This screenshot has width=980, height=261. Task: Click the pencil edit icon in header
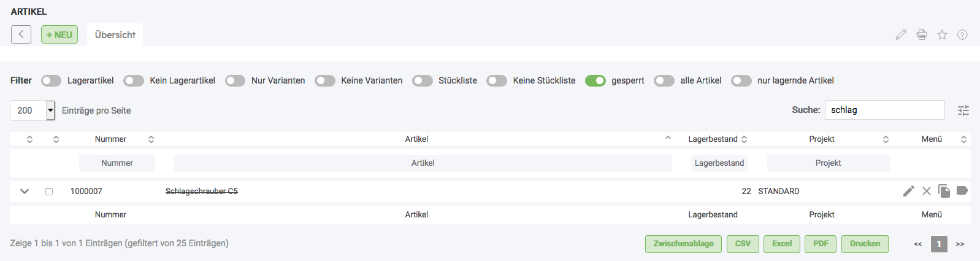901,34
